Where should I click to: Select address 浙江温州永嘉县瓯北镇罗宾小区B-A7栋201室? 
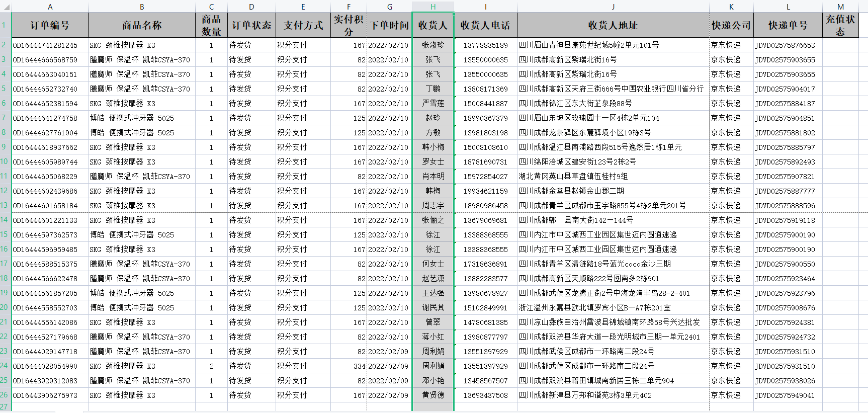point(613,308)
